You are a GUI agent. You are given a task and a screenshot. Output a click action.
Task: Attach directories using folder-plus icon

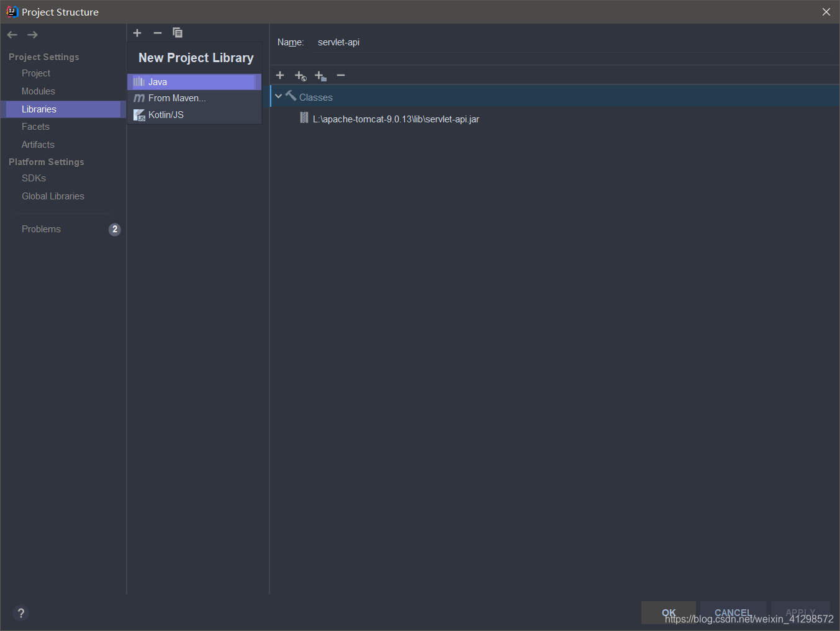coord(320,75)
